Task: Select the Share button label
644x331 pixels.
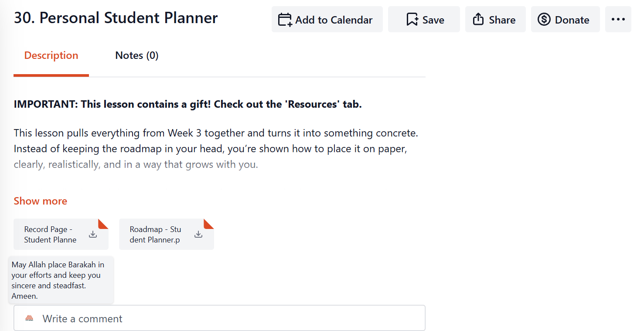Action: (x=502, y=20)
